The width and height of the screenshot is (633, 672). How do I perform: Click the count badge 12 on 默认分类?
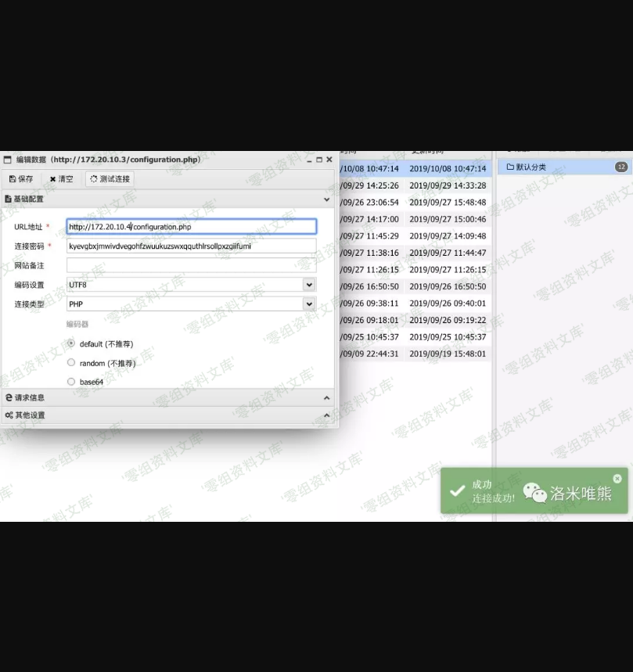(x=621, y=167)
